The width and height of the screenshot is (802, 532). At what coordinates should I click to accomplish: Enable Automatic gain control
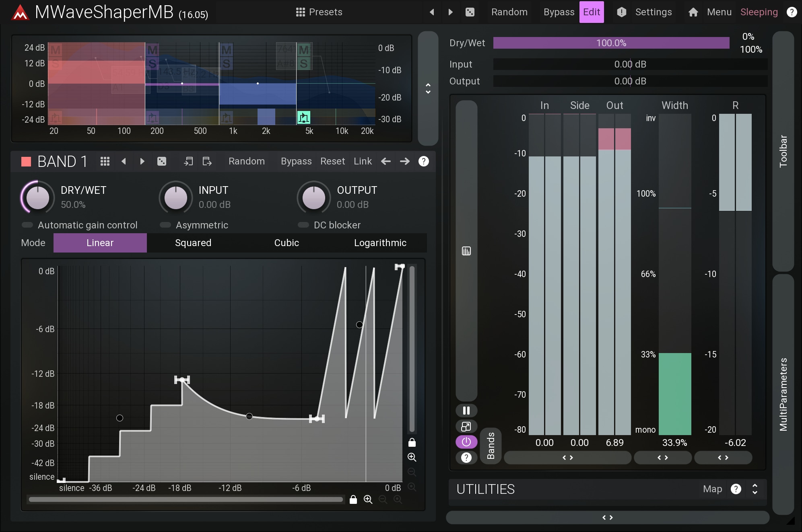[x=80, y=225]
